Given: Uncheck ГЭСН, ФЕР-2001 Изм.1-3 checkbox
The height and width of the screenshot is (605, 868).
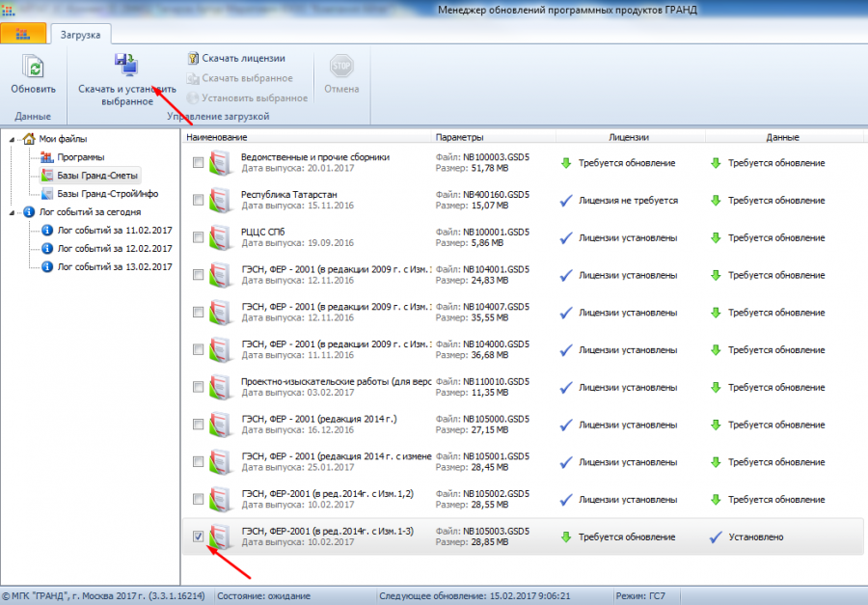Looking at the screenshot, I should point(198,536).
